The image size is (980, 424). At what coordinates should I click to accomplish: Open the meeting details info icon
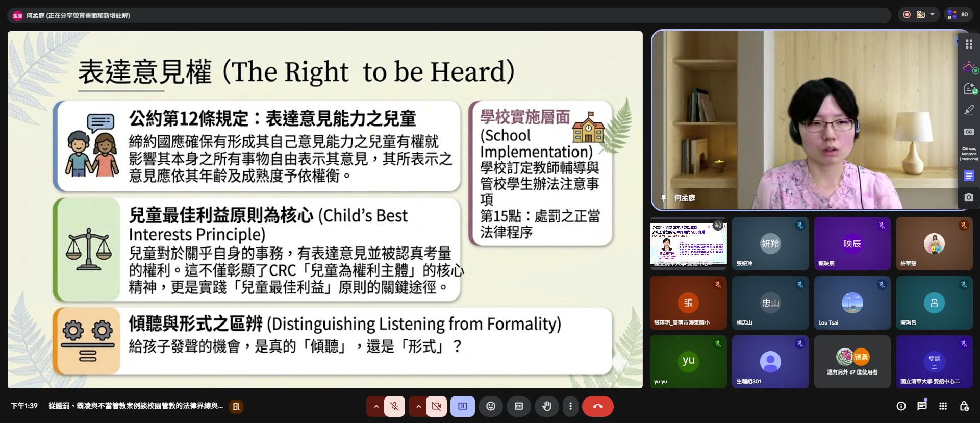(x=901, y=406)
